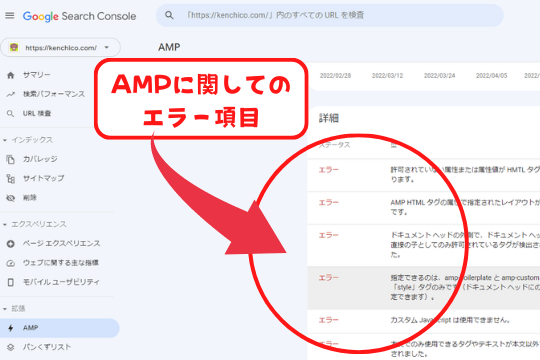Viewport: 540px width, 360px height.
Task: Open the URL 検査 tool
Action: point(37,113)
